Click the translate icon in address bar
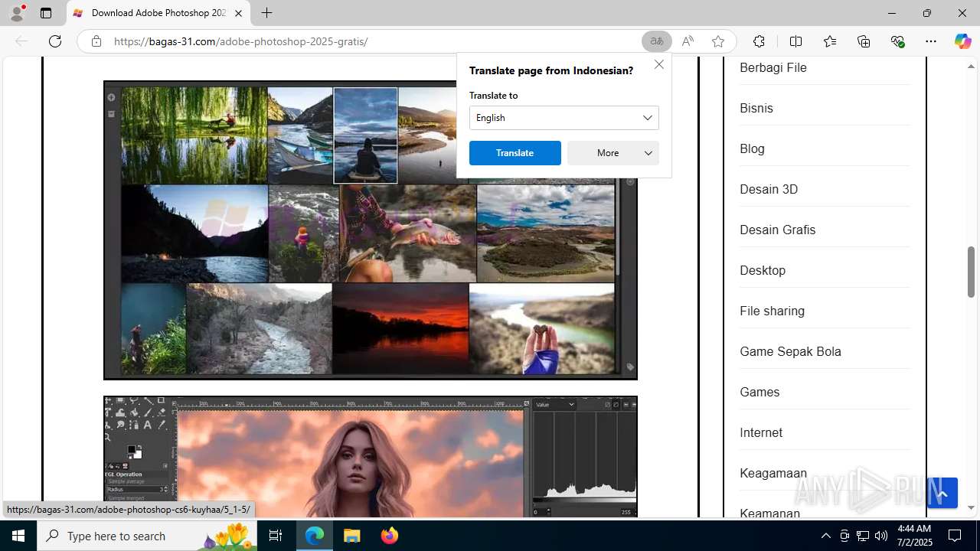 [x=656, y=41]
